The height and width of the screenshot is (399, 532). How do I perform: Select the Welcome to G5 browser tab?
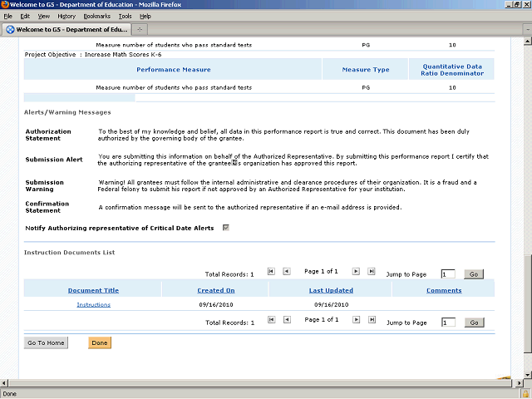point(67,30)
